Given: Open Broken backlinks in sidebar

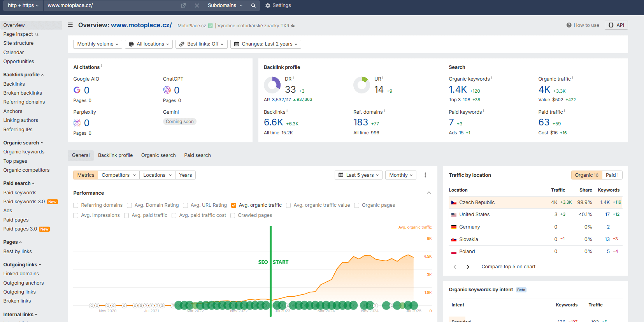Looking at the screenshot, I should pos(23,93).
